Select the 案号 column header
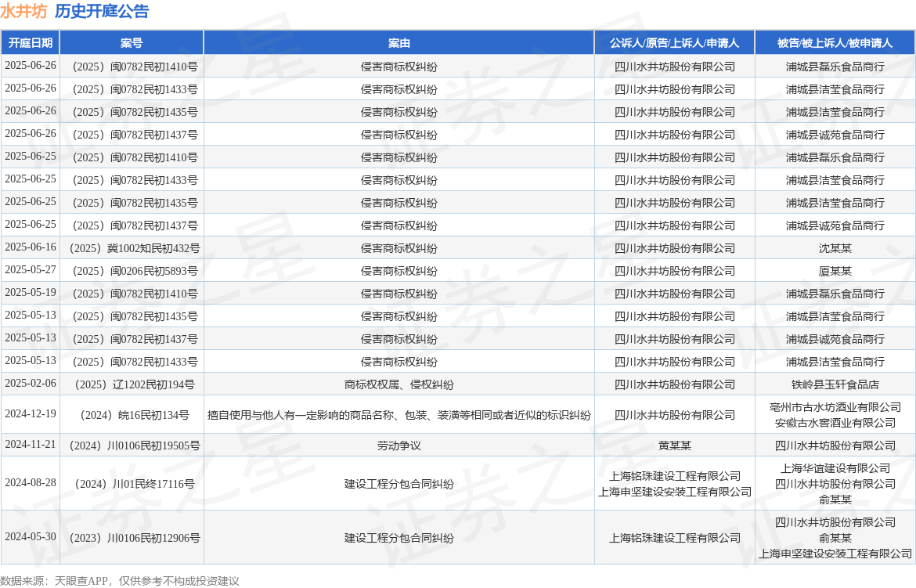The image size is (916, 588). (132, 42)
